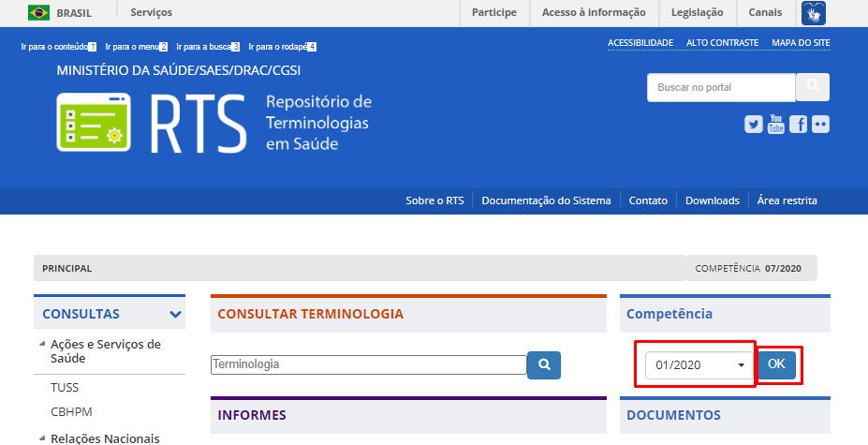This screenshot has height=445, width=868.
Task: Collapse the CONSULTAS section chevron
Action: 175,315
